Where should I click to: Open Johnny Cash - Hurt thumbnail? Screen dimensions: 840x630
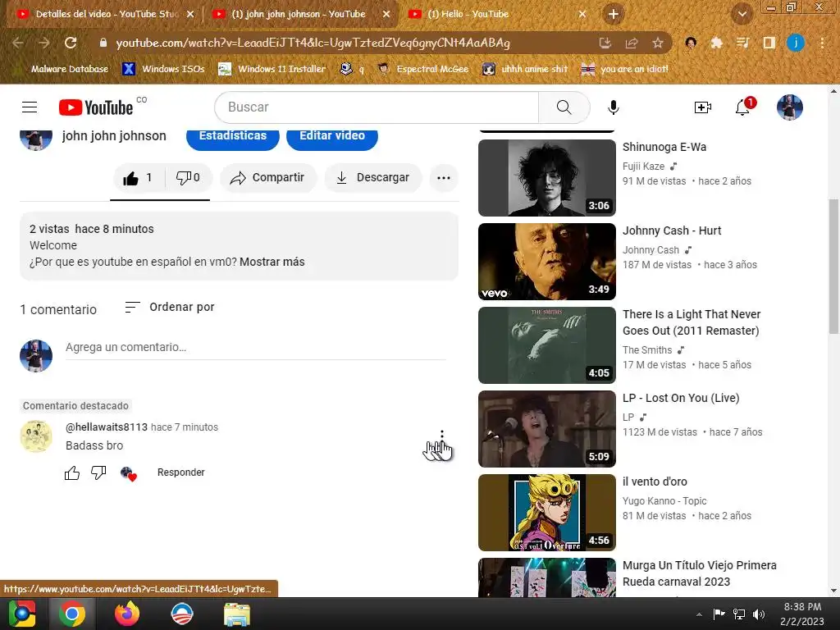click(546, 262)
